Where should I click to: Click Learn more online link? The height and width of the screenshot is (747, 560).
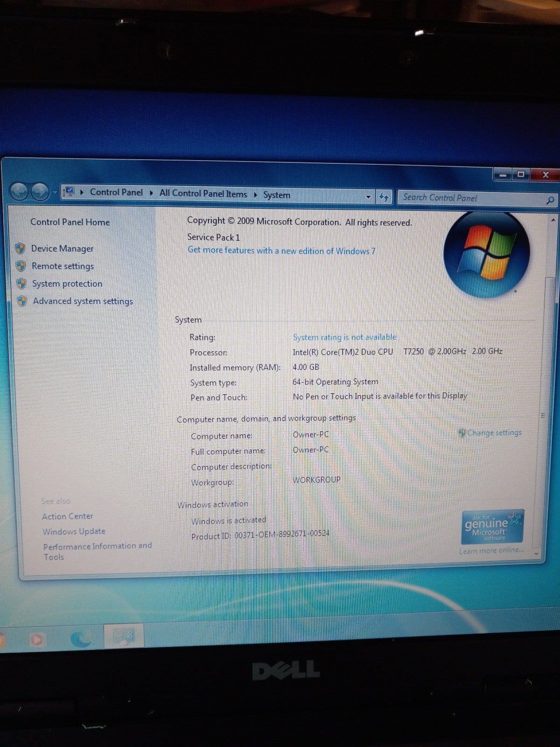click(491, 550)
